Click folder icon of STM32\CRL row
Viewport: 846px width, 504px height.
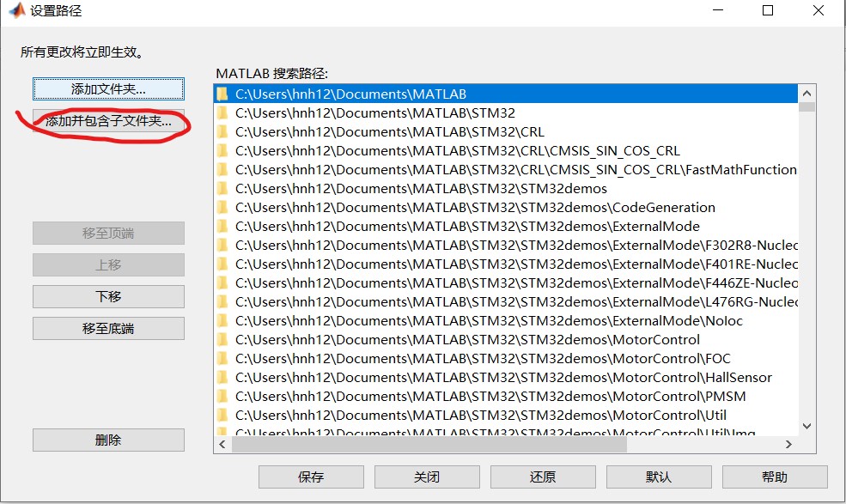pos(222,131)
